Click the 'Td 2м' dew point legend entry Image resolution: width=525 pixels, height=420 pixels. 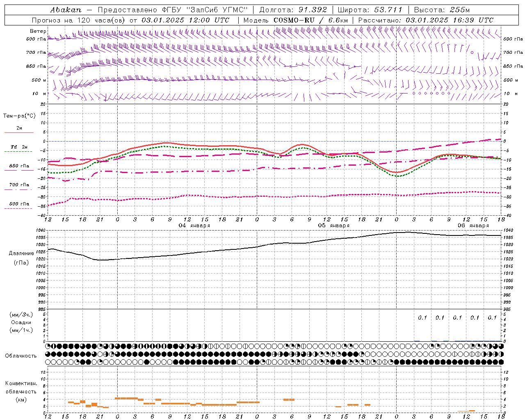(x=19, y=147)
